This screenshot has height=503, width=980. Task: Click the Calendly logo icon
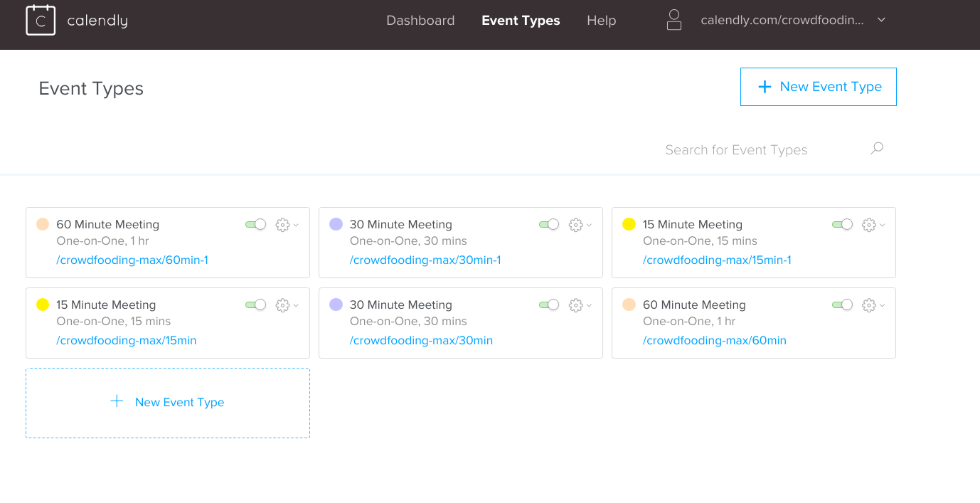[41, 21]
